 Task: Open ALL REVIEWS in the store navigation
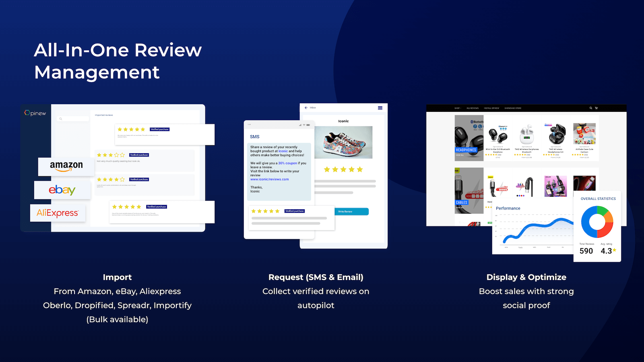[x=473, y=108]
